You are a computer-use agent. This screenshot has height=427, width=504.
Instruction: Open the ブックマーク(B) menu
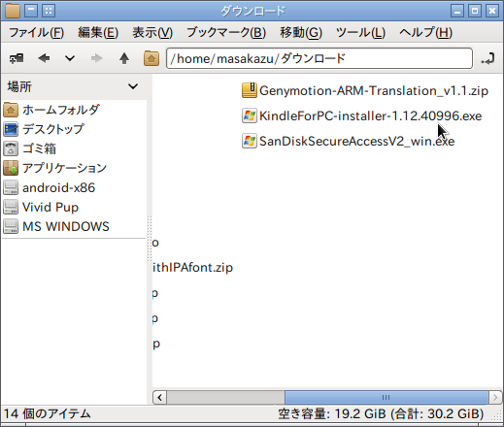click(226, 33)
